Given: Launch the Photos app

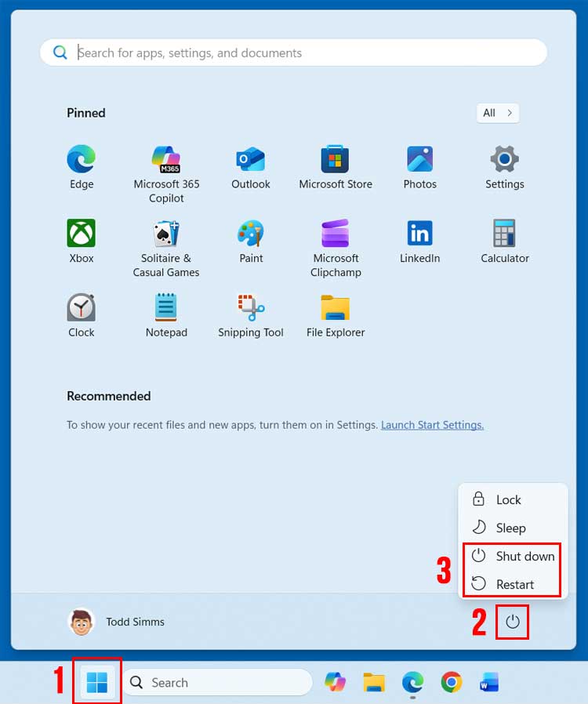Looking at the screenshot, I should pyautogui.click(x=419, y=167).
